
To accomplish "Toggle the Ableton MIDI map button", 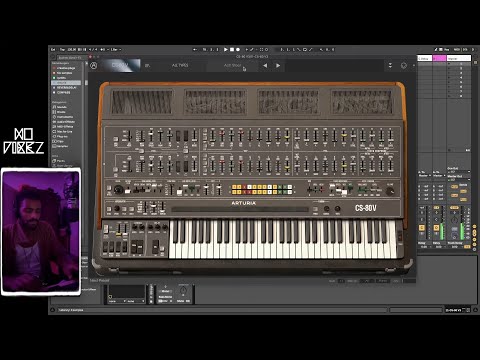I will click(456, 49).
